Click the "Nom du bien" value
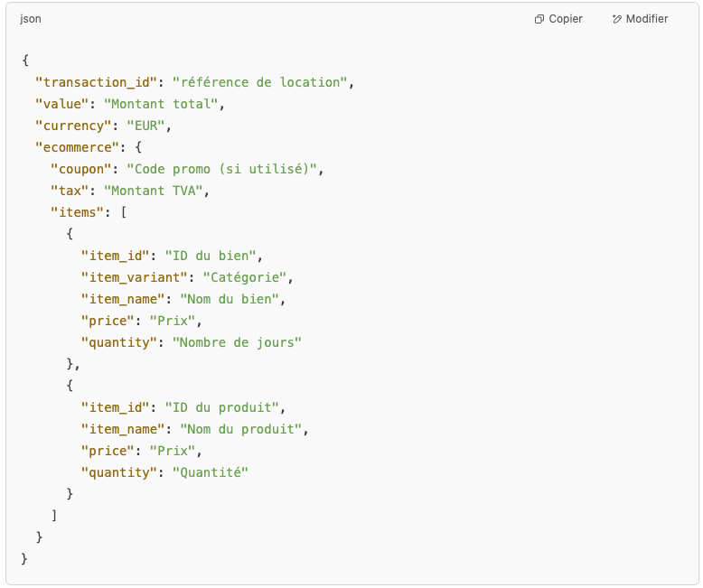The width and height of the screenshot is (703, 588). 230,299
